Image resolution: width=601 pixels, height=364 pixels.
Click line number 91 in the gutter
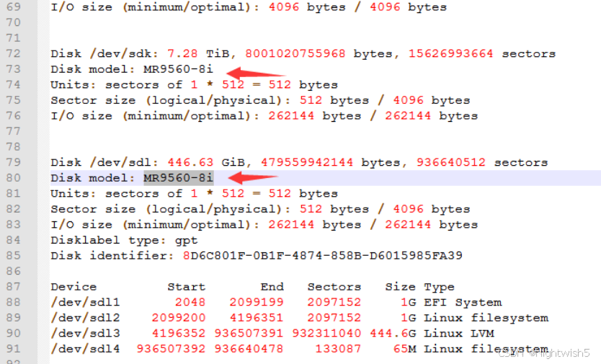point(13,349)
